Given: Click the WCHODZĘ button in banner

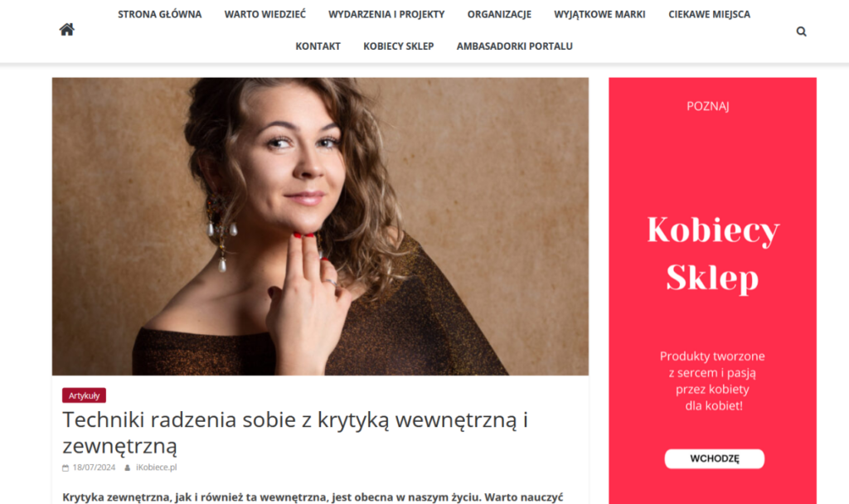Looking at the screenshot, I should click(714, 458).
